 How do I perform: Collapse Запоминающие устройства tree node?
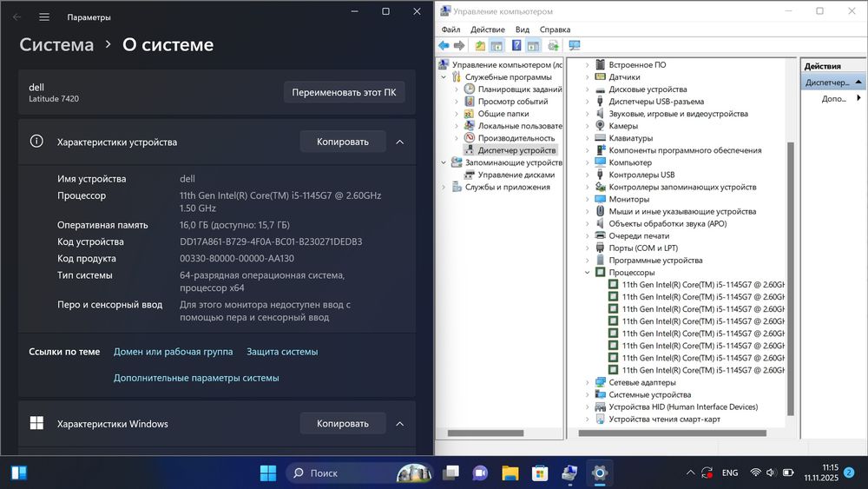(444, 162)
